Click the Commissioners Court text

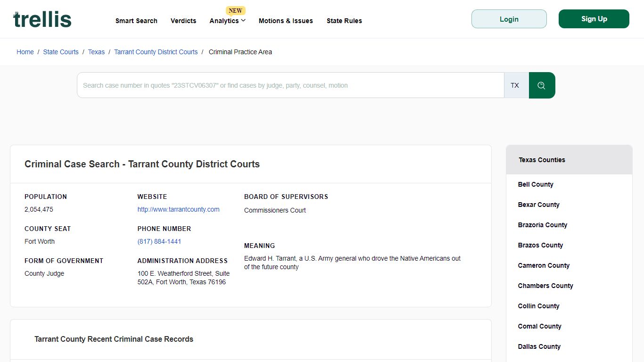tap(275, 210)
